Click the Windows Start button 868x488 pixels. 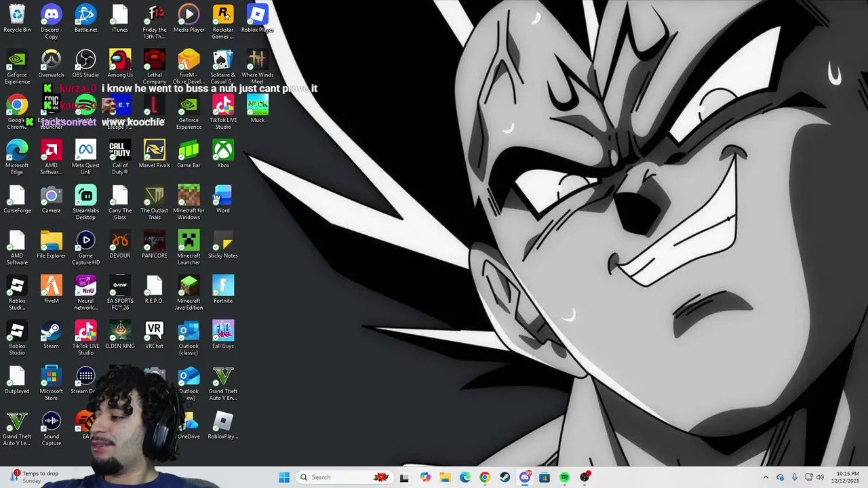pyautogui.click(x=284, y=477)
